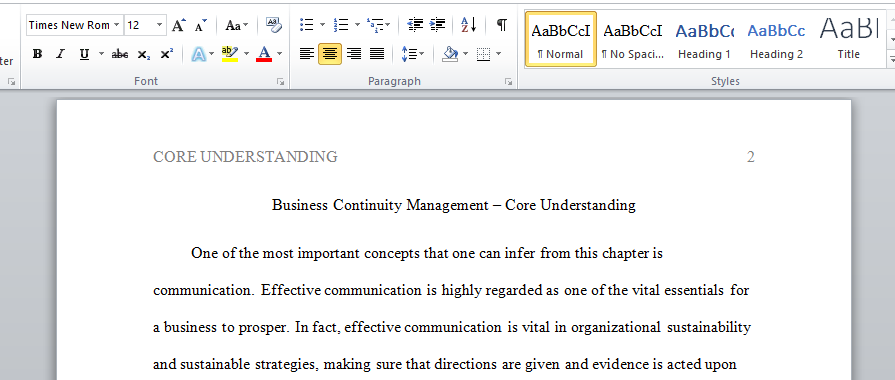This screenshot has width=895, height=380.
Task: Apply the Heading 1 style
Action: tap(704, 39)
